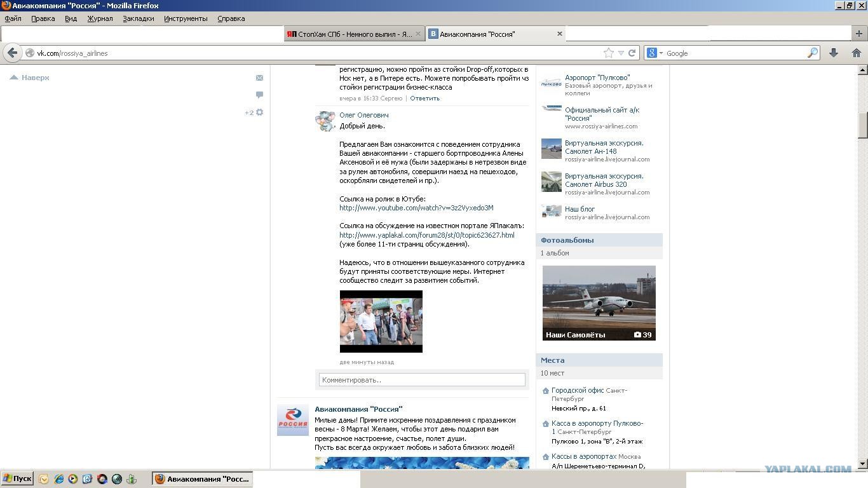Image resolution: width=868 pixels, height=488 pixels.
Task: Open Касса в аэропорту Пулково-1 link
Action: tap(597, 427)
